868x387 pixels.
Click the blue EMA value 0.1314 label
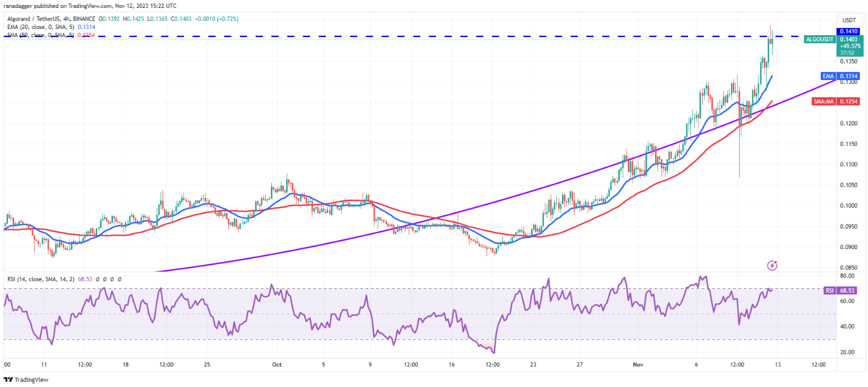(849, 75)
